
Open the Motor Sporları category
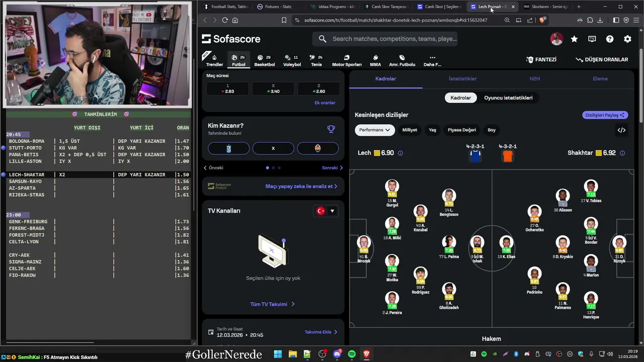(347, 60)
